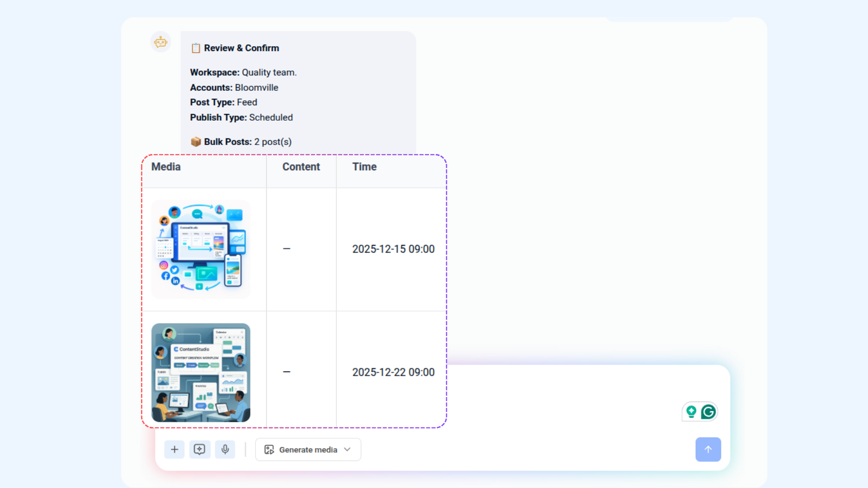Screen dimensions: 868x488
Task: Click the Media column header
Action: pyautogui.click(x=166, y=167)
